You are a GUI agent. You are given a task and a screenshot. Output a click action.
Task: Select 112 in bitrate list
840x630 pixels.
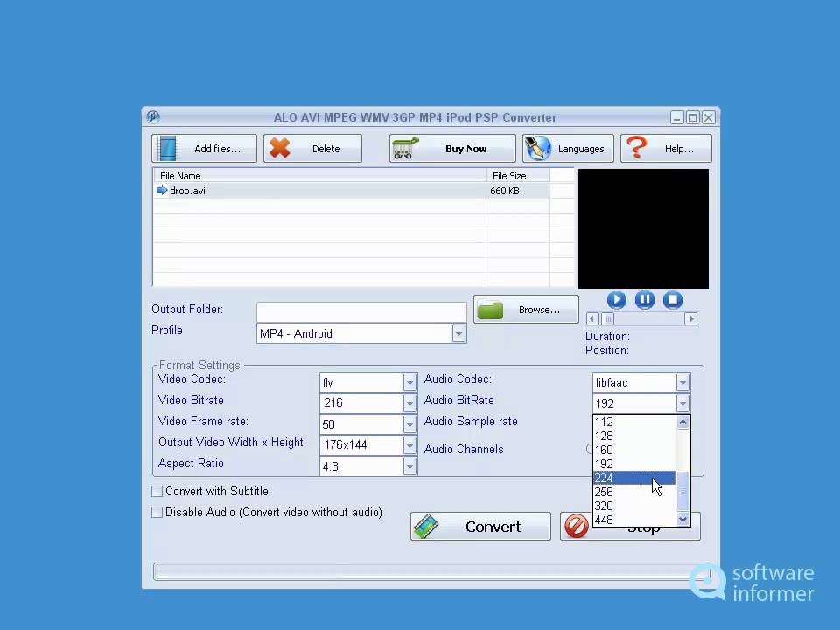634,422
